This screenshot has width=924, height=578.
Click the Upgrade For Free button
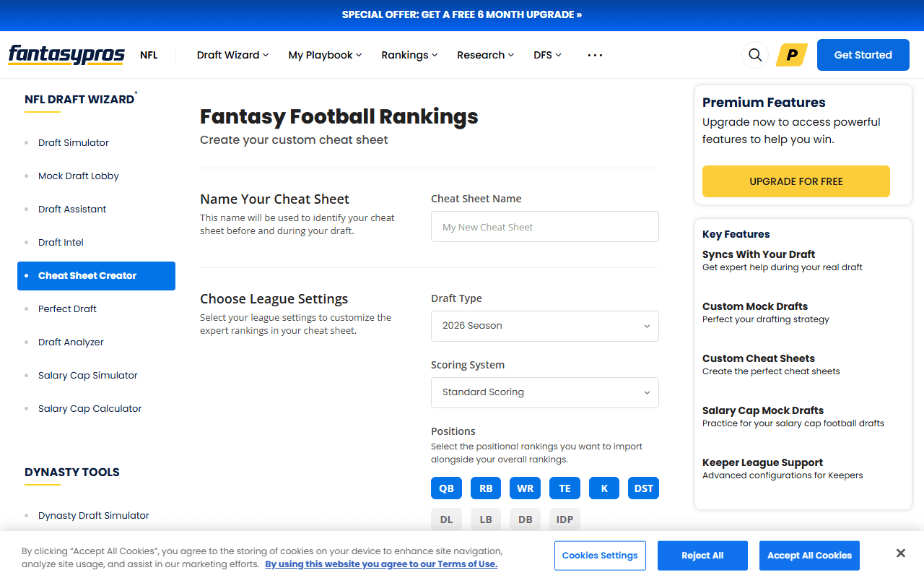pyautogui.click(x=796, y=181)
